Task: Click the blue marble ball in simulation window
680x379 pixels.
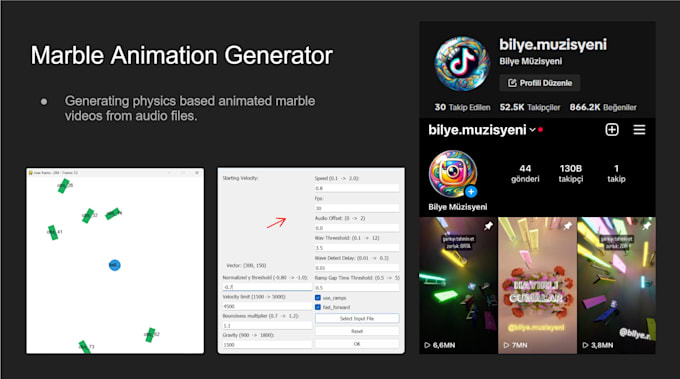Action: pyautogui.click(x=114, y=265)
